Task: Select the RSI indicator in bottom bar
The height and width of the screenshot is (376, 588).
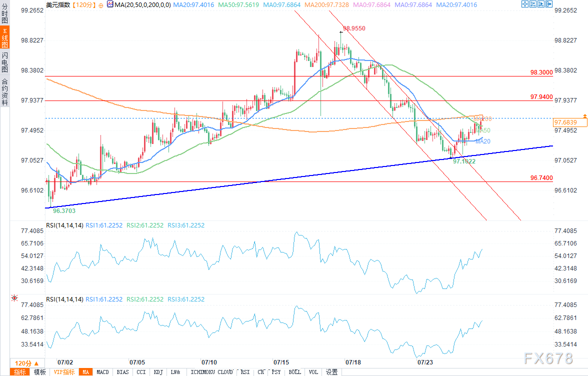Action: coord(245,372)
